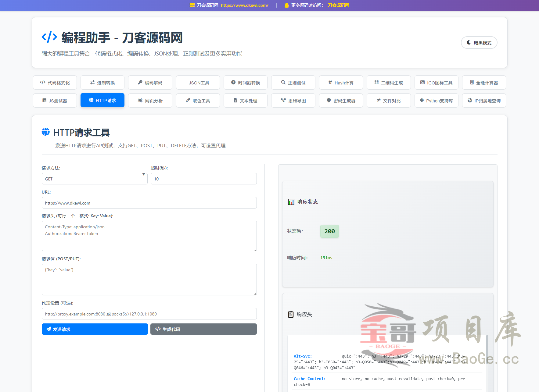This screenshot has height=392, width=539.
Task: Select the JSON工具 tab
Action: pyautogui.click(x=198, y=83)
